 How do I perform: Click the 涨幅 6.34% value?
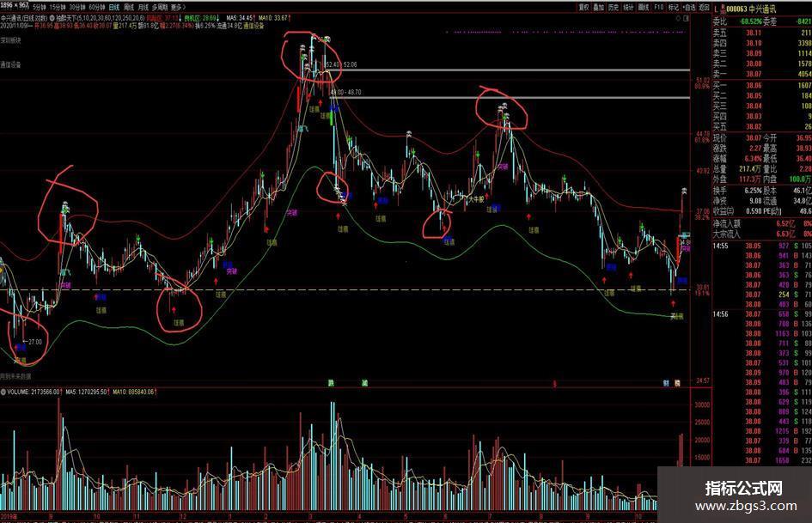(x=754, y=159)
